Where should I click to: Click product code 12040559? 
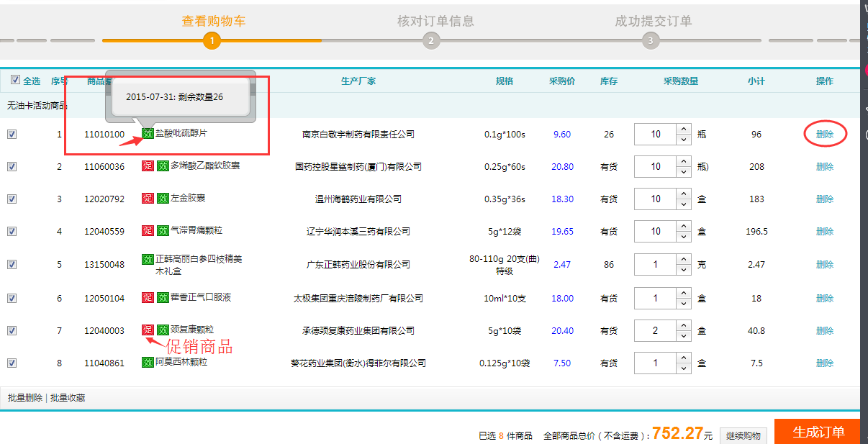(x=104, y=231)
